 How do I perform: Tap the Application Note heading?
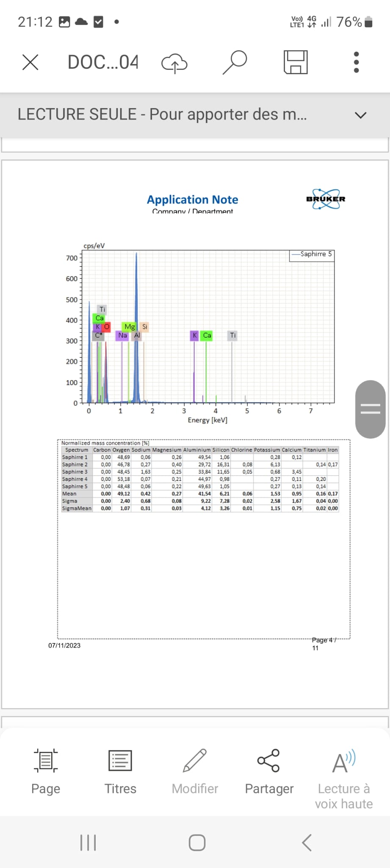(x=192, y=200)
